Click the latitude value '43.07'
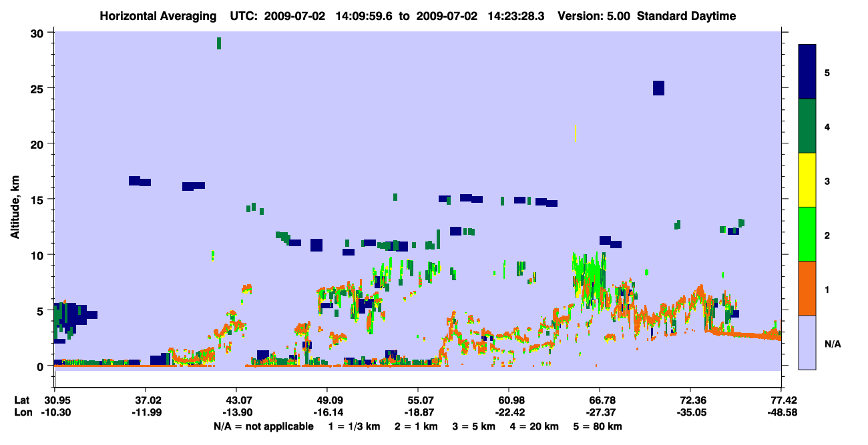The height and width of the screenshot is (445, 868). point(236,400)
